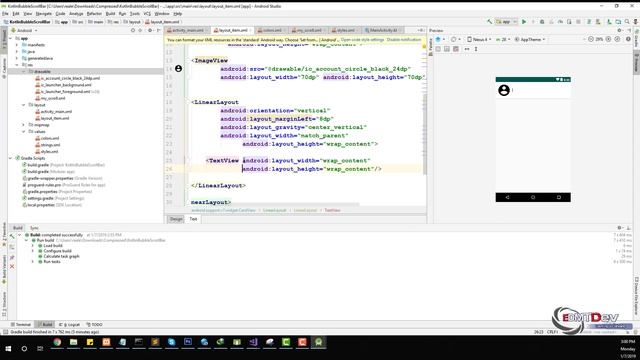Open the Tools menu

[135, 13]
